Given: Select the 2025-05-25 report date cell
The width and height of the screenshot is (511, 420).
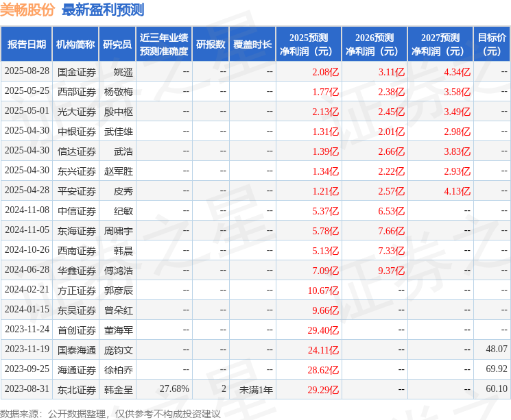Looking at the screenshot, I should click(x=27, y=91).
